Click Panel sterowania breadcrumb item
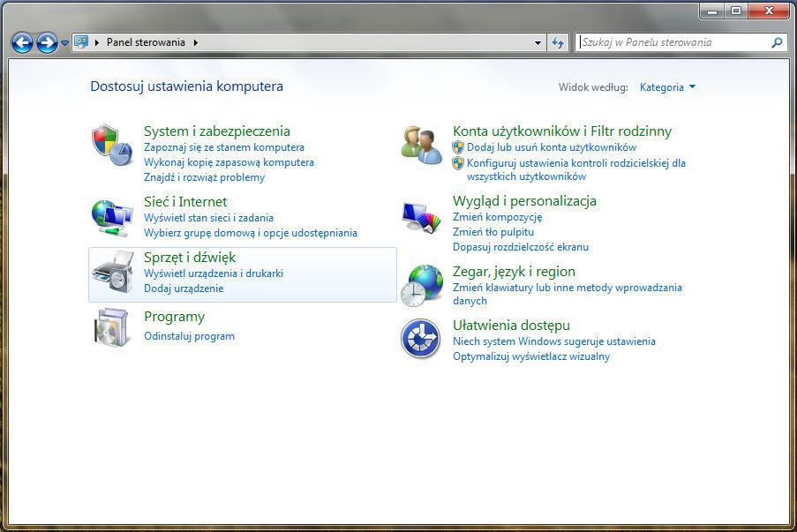797x532 pixels. [x=146, y=42]
